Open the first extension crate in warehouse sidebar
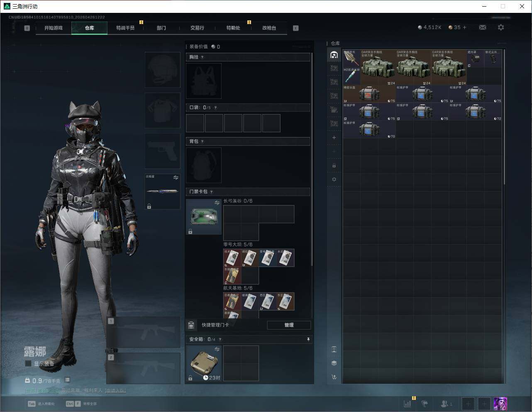 pos(334,69)
